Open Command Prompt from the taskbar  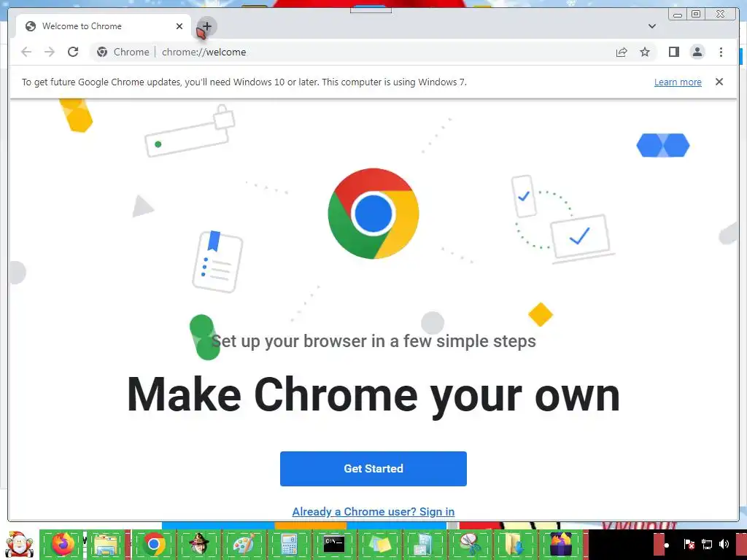(334, 544)
